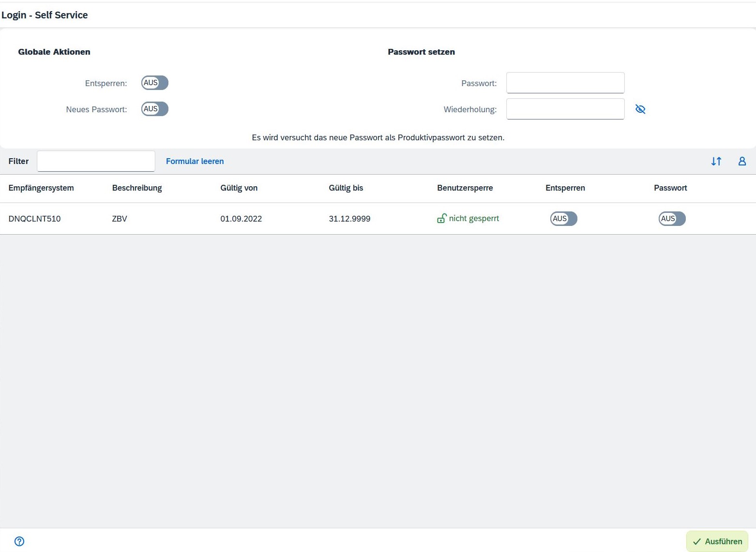This screenshot has height=552, width=756.
Task: Toggle Passwort switch in DNQCLNT510 row
Action: (x=672, y=219)
